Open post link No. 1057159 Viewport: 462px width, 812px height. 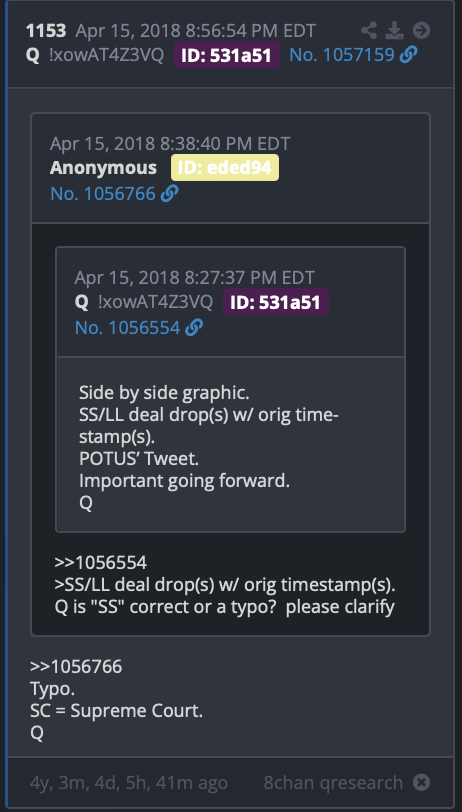(x=342, y=54)
